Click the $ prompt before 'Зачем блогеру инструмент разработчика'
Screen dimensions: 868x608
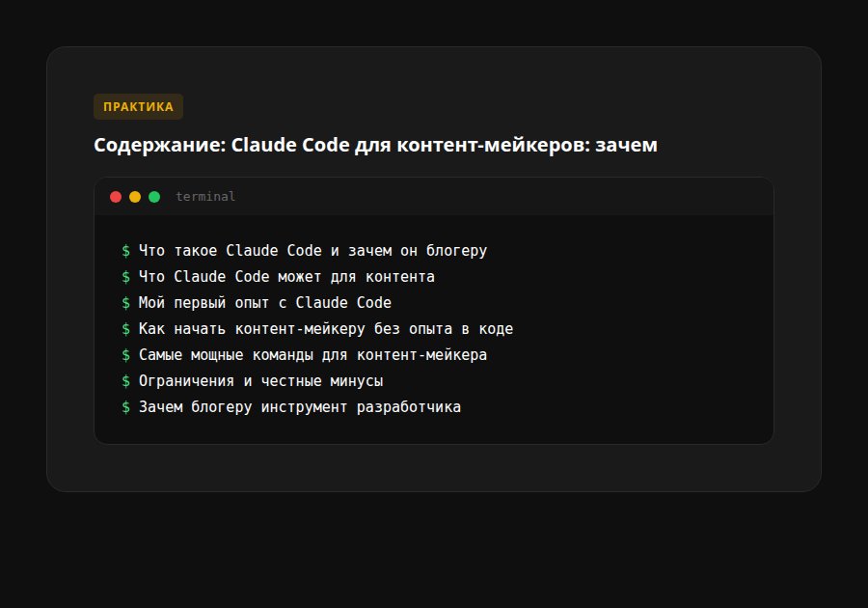tap(125, 406)
